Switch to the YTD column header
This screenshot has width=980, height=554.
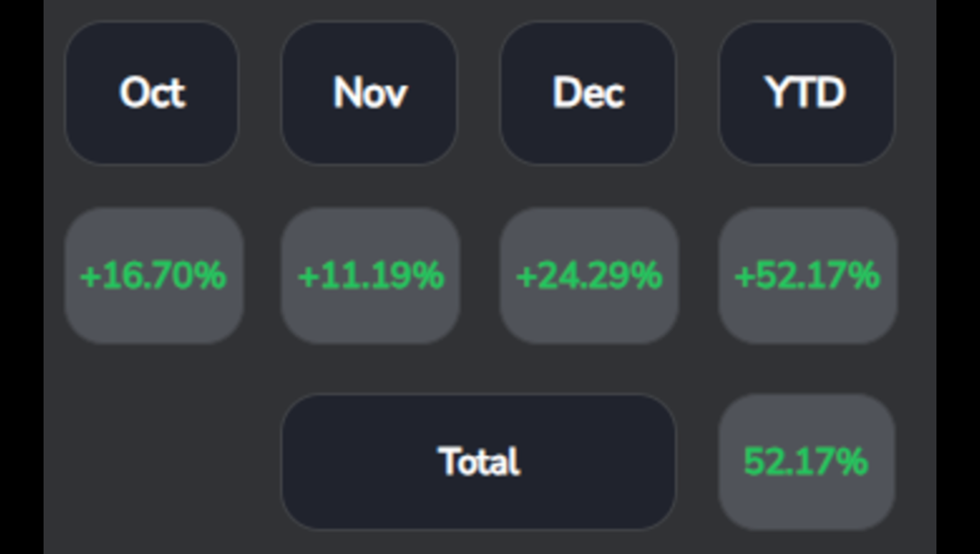coord(807,94)
